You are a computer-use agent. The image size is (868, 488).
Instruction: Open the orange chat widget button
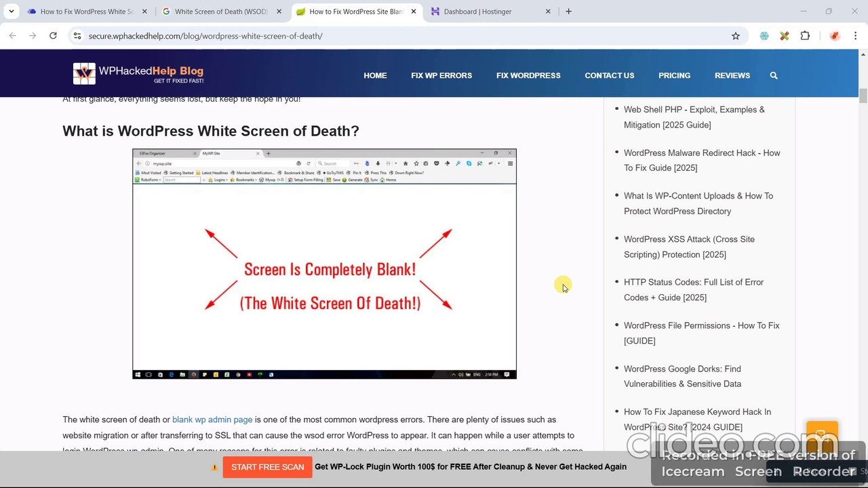coord(822,436)
